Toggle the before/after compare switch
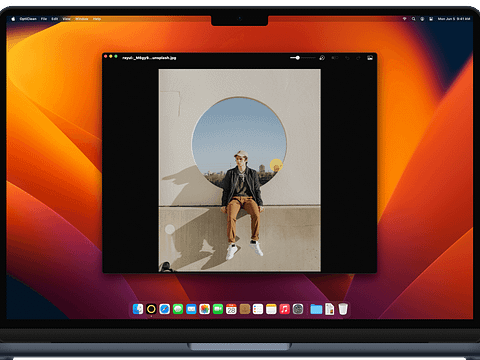 pos(335,58)
